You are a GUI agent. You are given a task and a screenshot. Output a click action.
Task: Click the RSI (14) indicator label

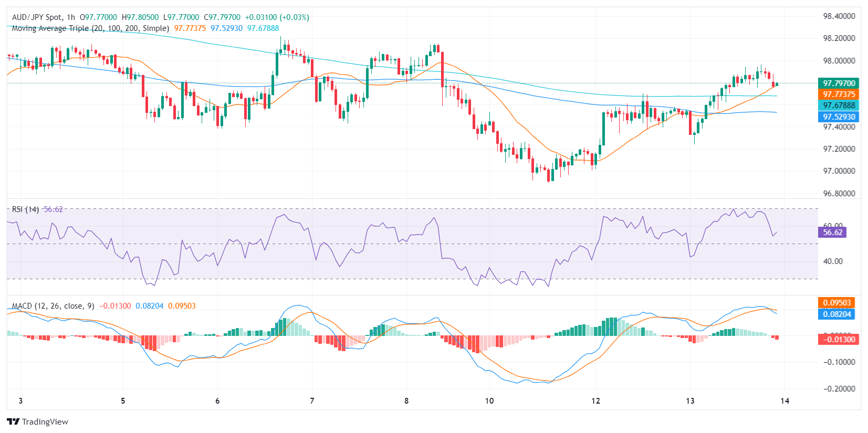pos(25,209)
